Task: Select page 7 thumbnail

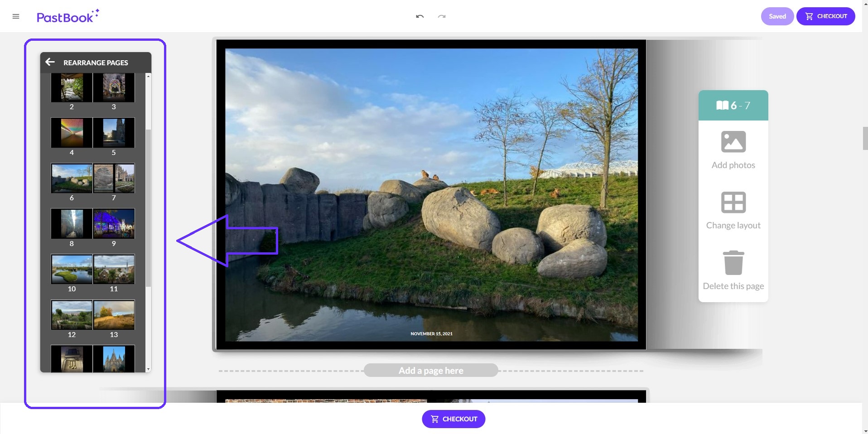Action: 114,178
